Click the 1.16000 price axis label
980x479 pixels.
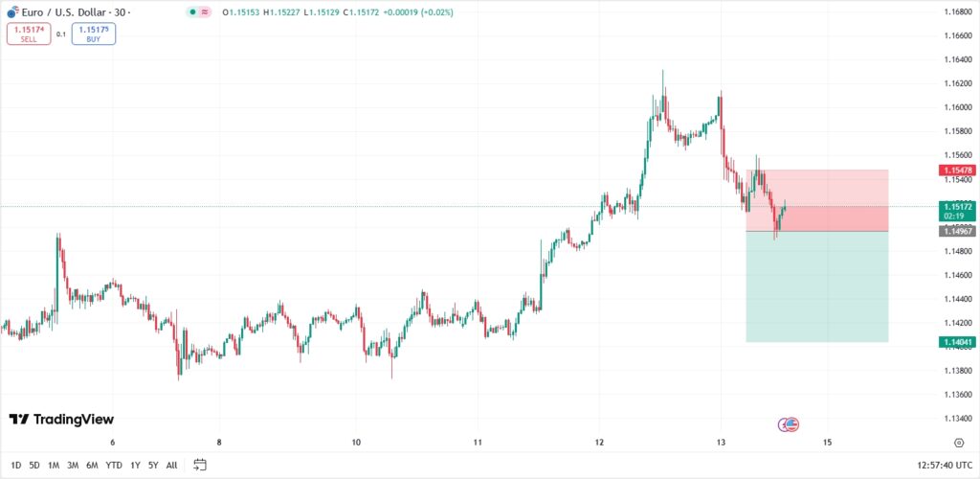[x=957, y=107]
